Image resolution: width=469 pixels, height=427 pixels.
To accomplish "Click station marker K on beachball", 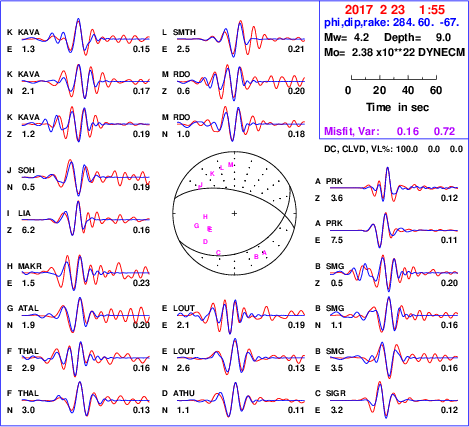I will tap(212, 174).
